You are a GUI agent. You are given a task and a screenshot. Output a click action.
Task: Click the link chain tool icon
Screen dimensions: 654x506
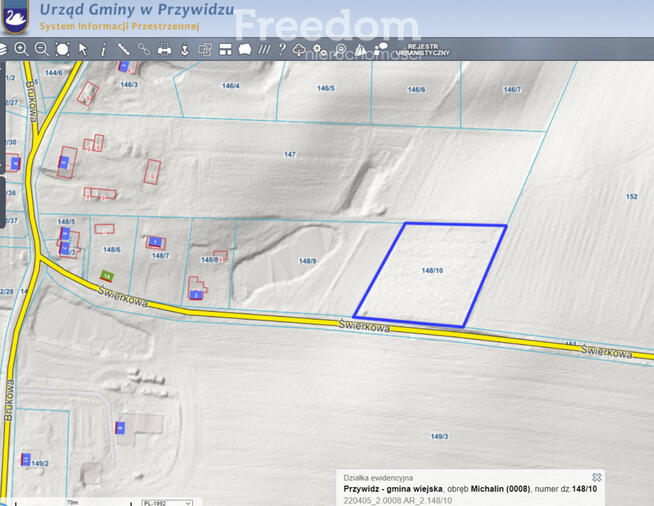[144, 48]
